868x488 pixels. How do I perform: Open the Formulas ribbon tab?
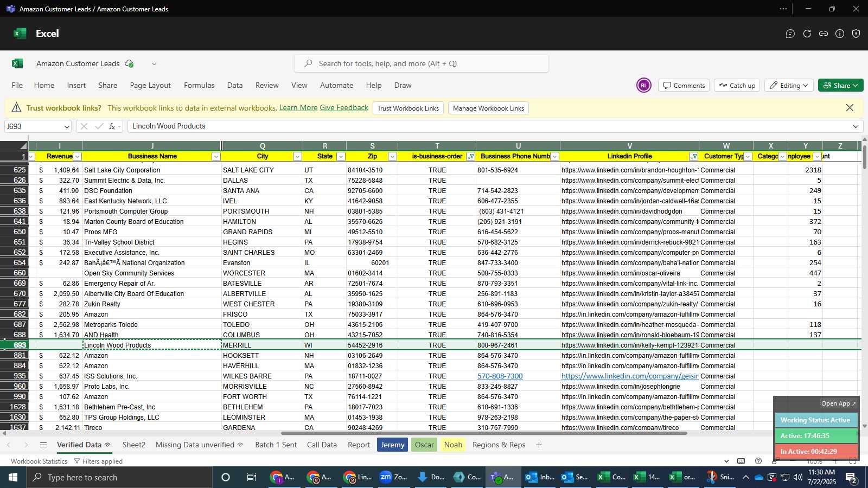point(199,85)
